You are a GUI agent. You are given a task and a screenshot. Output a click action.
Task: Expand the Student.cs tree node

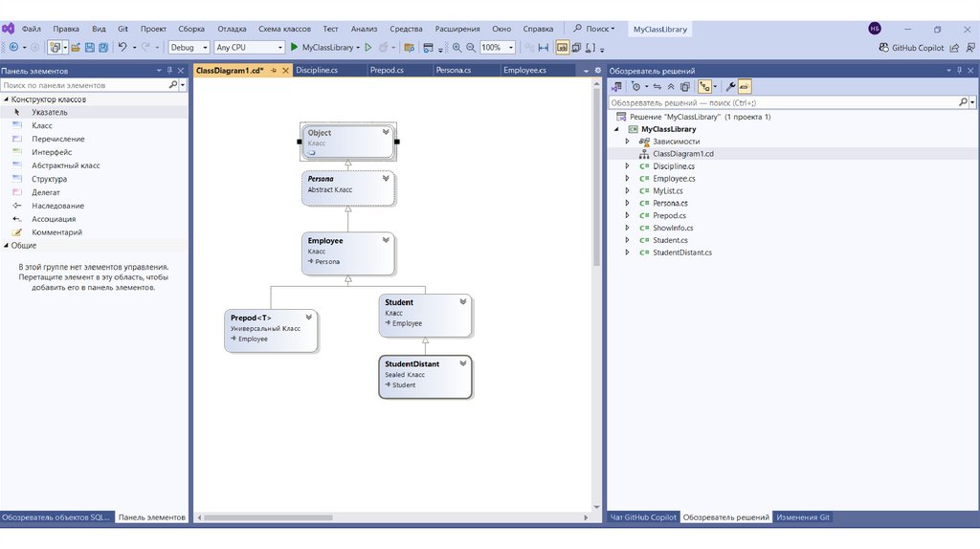point(627,240)
